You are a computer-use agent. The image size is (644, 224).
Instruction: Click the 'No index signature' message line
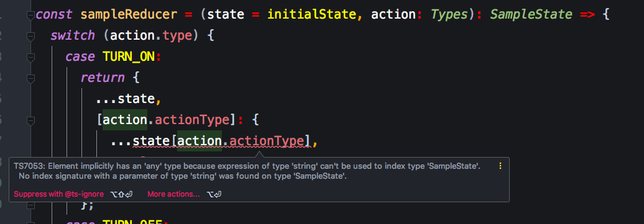[183, 176]
